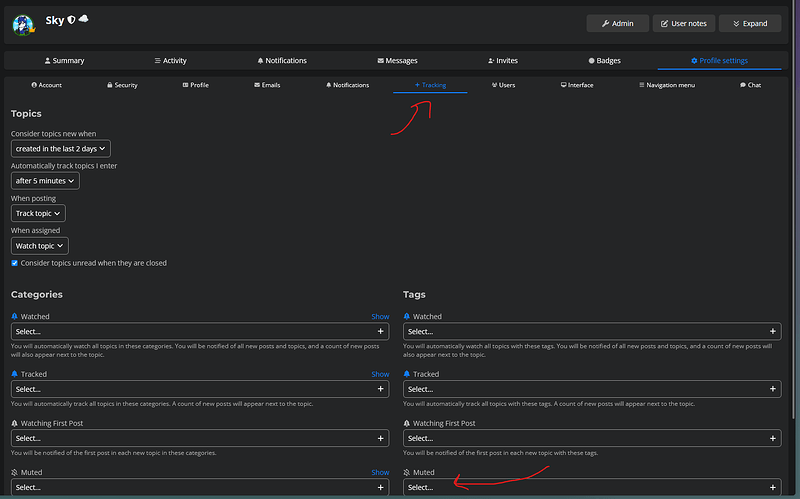The image size is (800, 499).
Task: Click the plus icon in Categories Watched field
Action: tap(381, 331)
